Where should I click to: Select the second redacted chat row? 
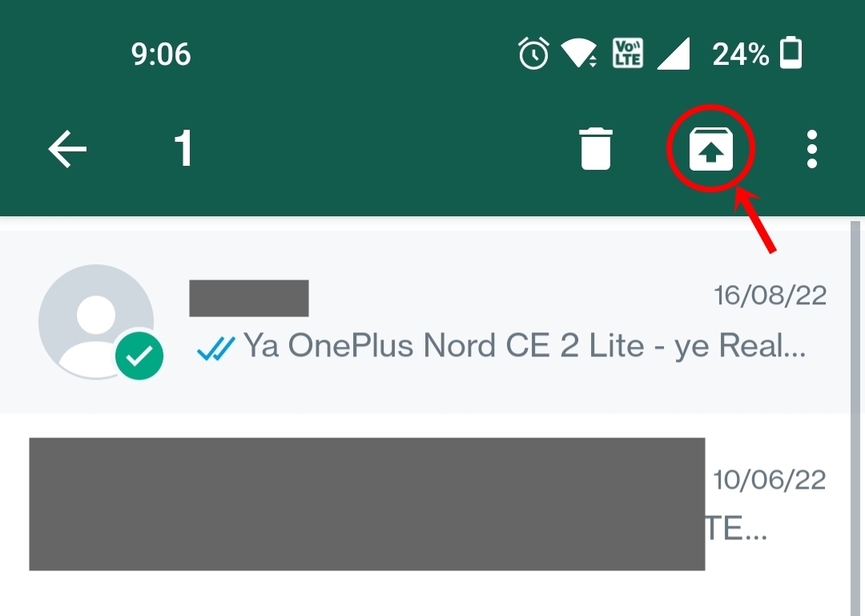coord(424,504)
